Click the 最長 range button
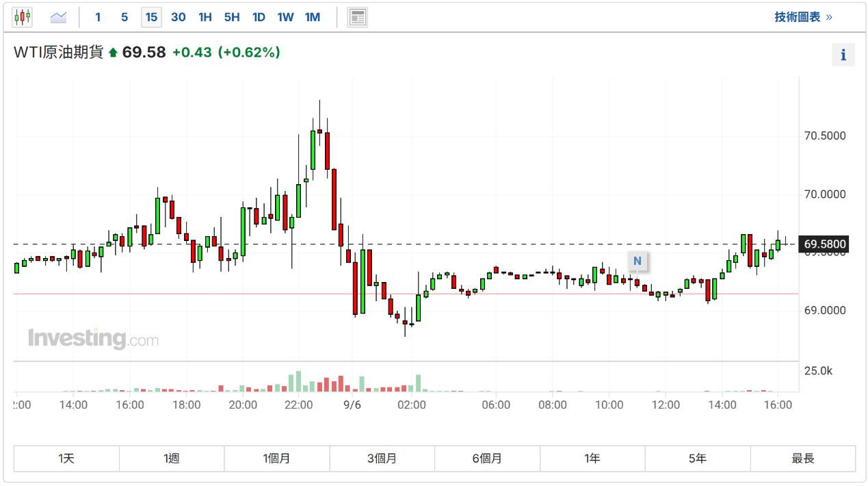The width and height of the screenshot is (868, 486). [803, 459]
